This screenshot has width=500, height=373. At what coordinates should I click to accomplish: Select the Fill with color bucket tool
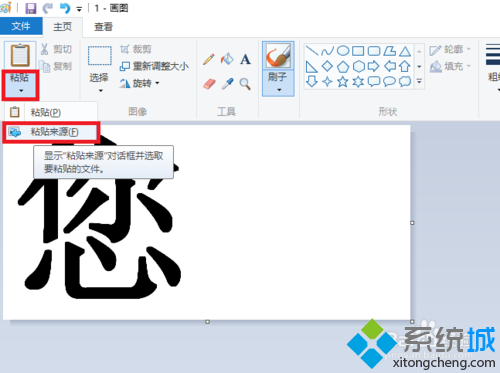[227, 59]
